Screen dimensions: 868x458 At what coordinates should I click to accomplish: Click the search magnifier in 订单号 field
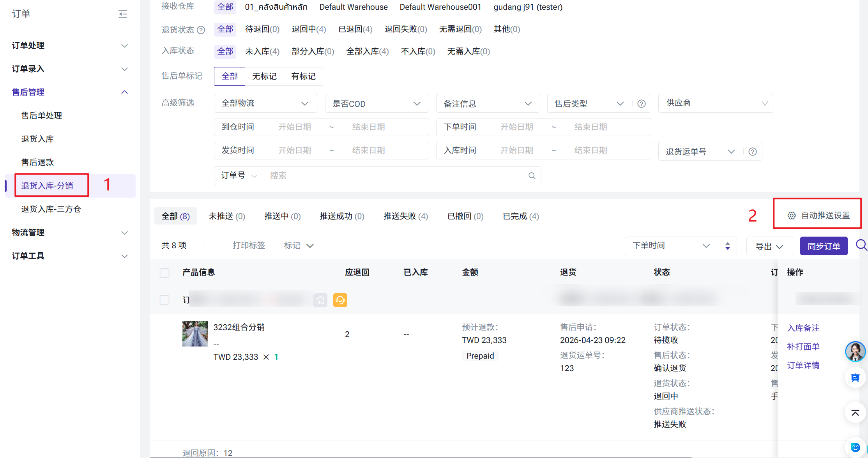532,176
